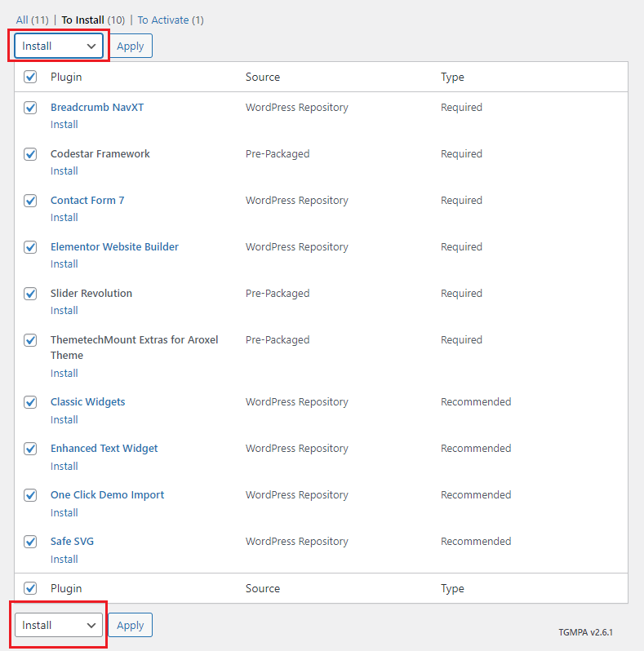Uncheck the Classic Widgets checkbox

click(30, 402)
